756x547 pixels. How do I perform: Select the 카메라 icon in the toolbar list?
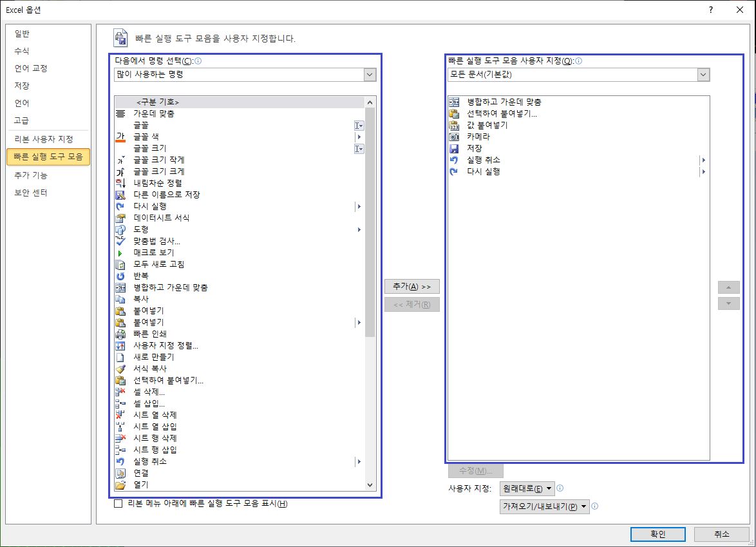click(454, 137)
